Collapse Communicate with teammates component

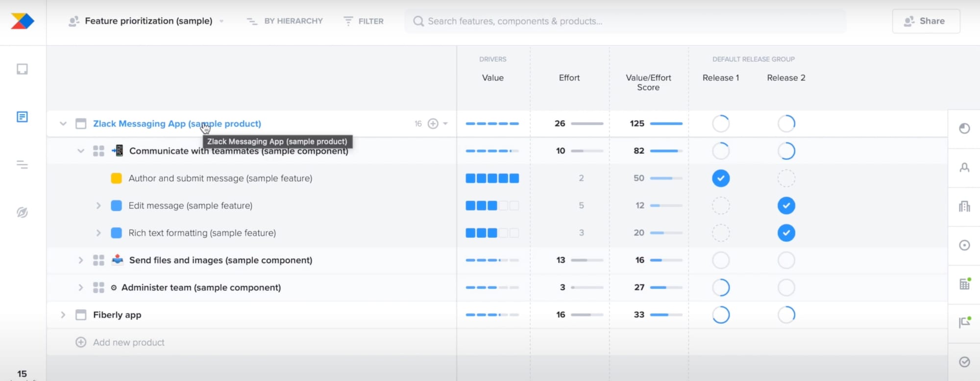click(x=81, y=151)
